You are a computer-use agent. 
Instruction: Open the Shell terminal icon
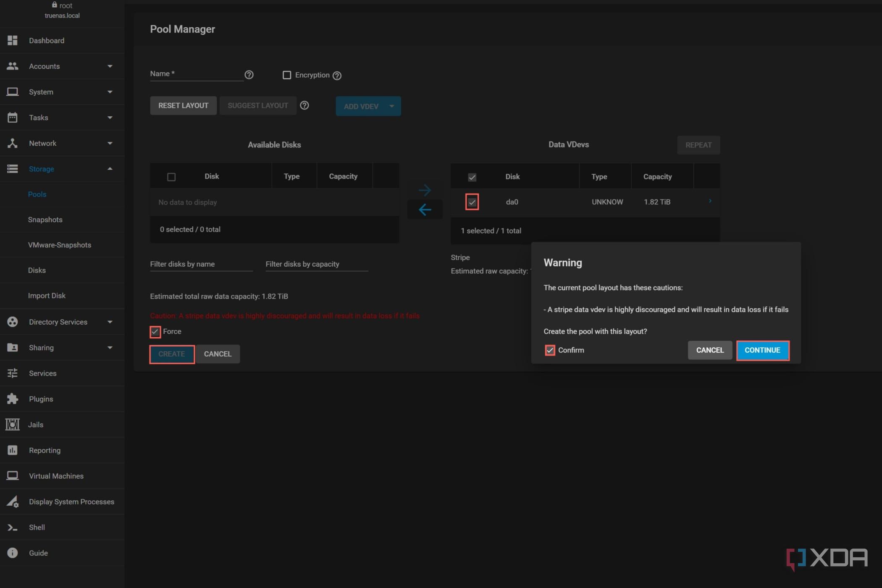pyautogui.click(x=13, y=528)
